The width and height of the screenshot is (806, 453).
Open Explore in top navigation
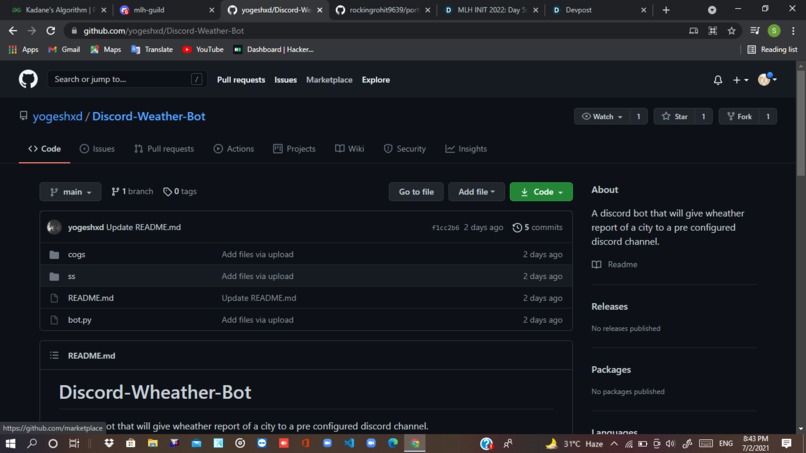pyautogui.click(x=376, y=80)
